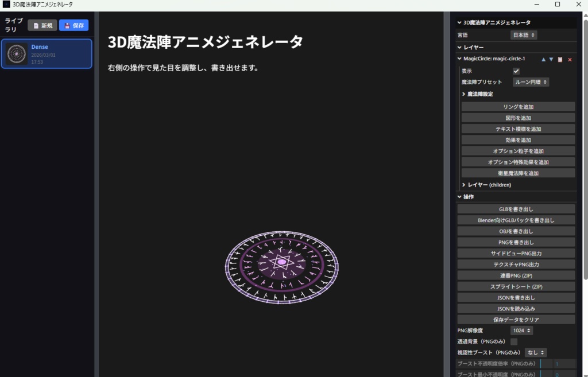Click 効果を追加 button
The height and width of the screenshot is (377, 588).
point(519,140)
